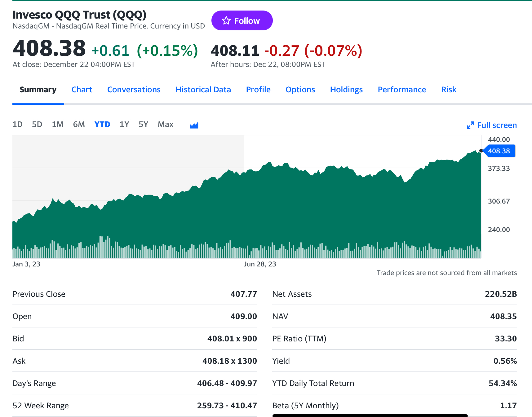Click the Follow star button
The width and height of the screenshot is (532, 417).
click(x=242, y=21)
